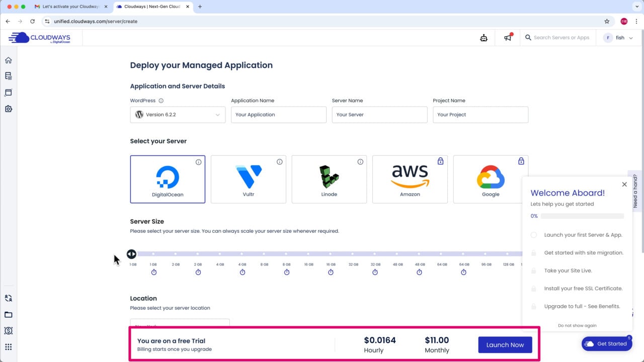This screenshot has height=362, width=644.
Task: Open the announcements megaphone icon
Action: point(508,38)
